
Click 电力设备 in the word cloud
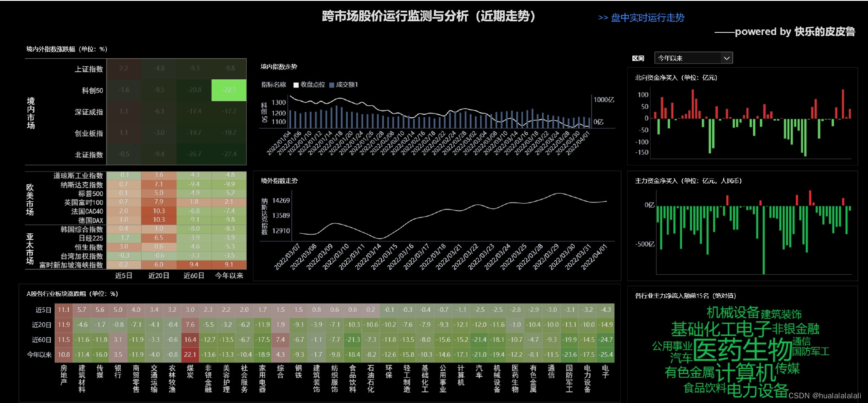[757, 390]
